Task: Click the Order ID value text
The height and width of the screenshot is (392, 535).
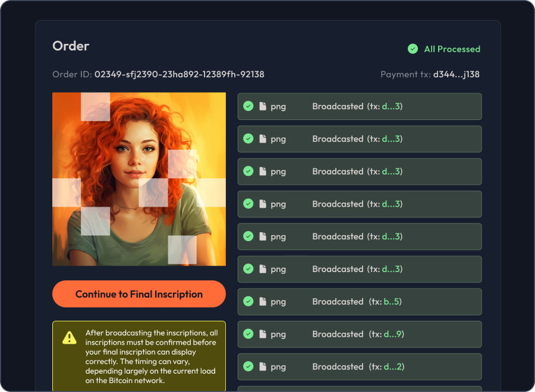Action: 179,75
